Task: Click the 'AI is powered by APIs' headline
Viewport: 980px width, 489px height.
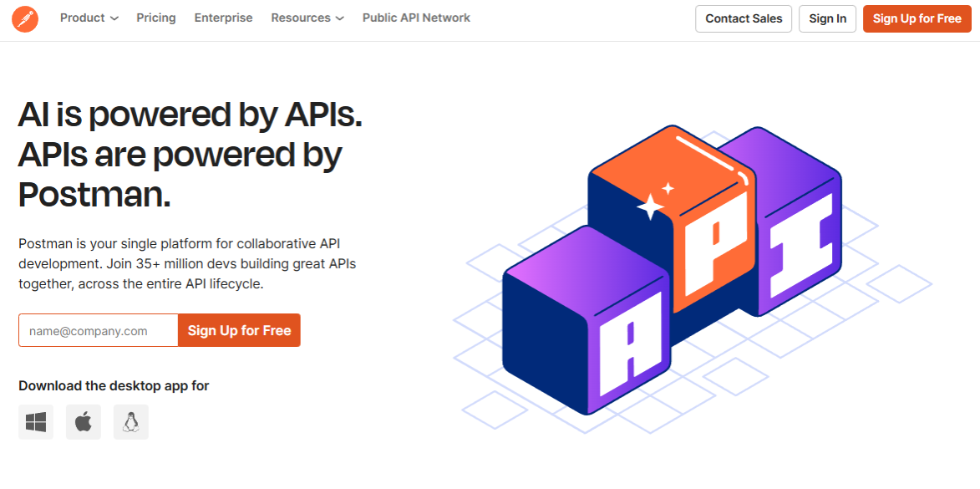Action: (x=190, y=155)
